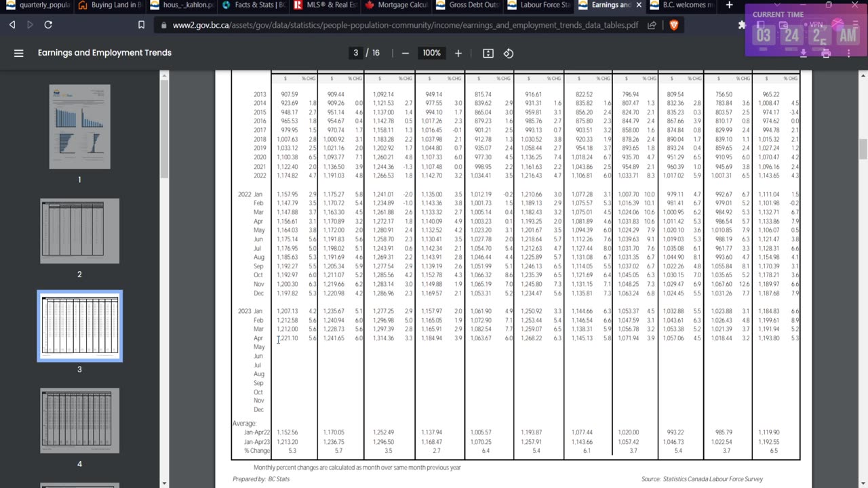Viewport: 868px width, 488px height.
Task: Bookmark this page with the bookmark icon
Action: (x=141, y=25)
